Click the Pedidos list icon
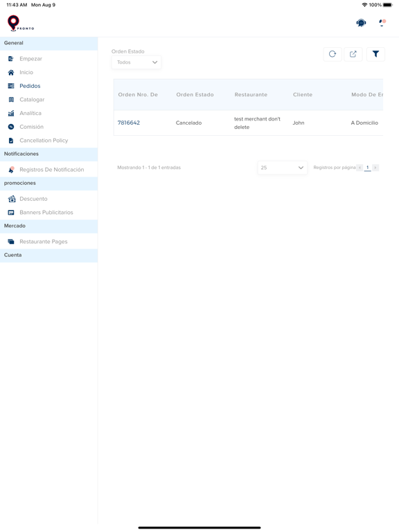This screenshot has height=532, width=399. [11, 86]
